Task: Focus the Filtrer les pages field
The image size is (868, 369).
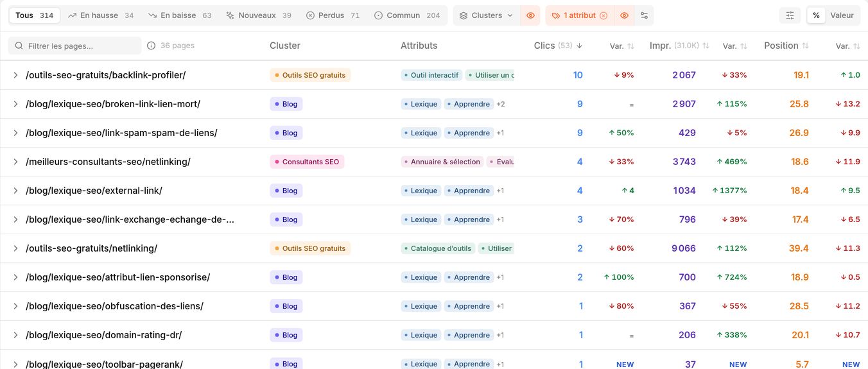Action: click(x=75, y=46)
